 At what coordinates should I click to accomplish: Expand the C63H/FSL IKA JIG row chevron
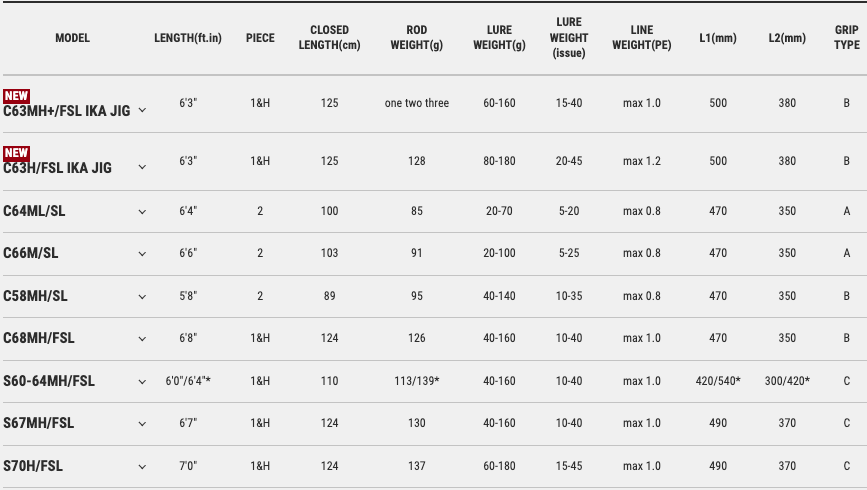(x=142, y=168)
